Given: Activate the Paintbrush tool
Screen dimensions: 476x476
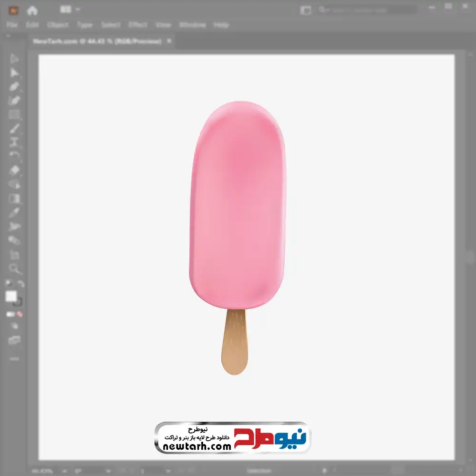Looking at the screenshot, I should tap(14, 129).
